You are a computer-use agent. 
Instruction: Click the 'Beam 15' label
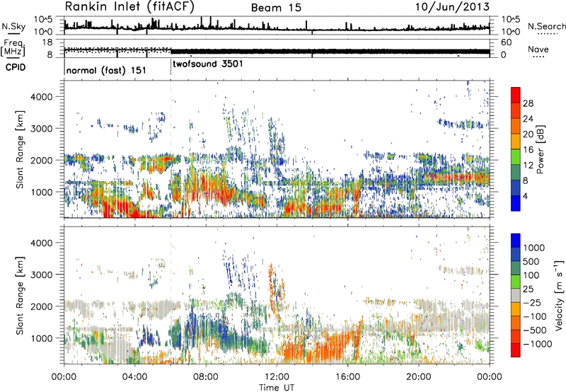276,8
